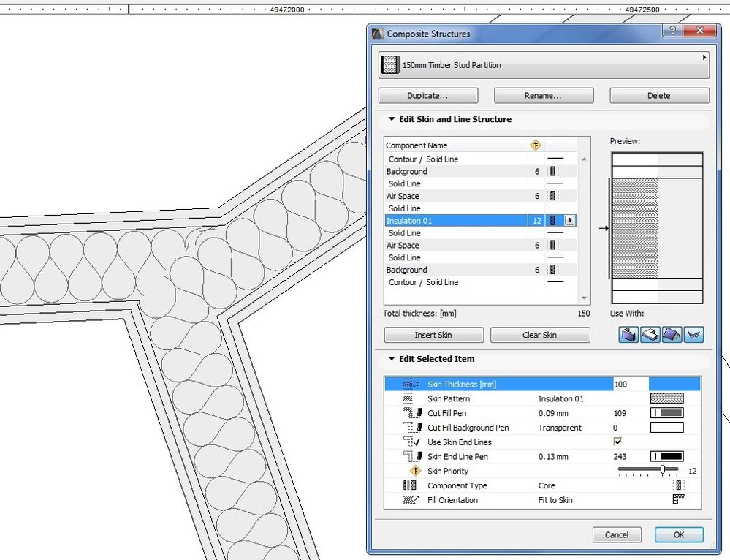Click the skin priority column header icon
730x560 pixels.
(x=536, y=145)
